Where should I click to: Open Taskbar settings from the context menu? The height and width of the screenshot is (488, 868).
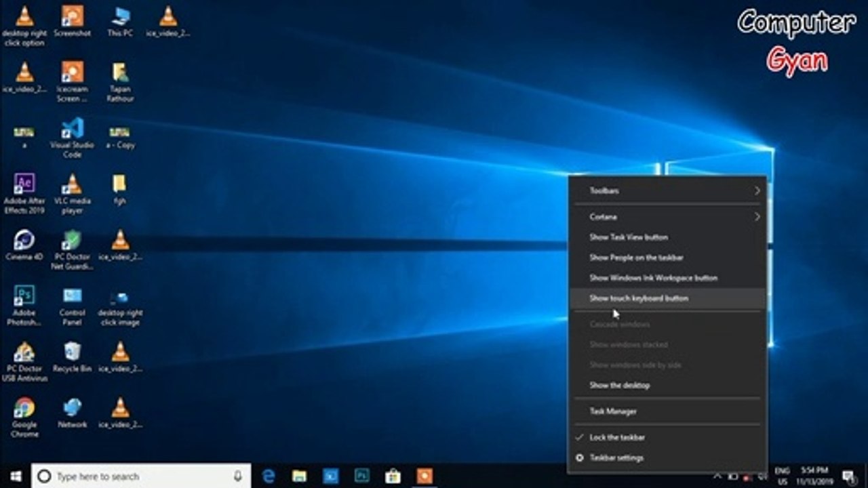(667, 457)
